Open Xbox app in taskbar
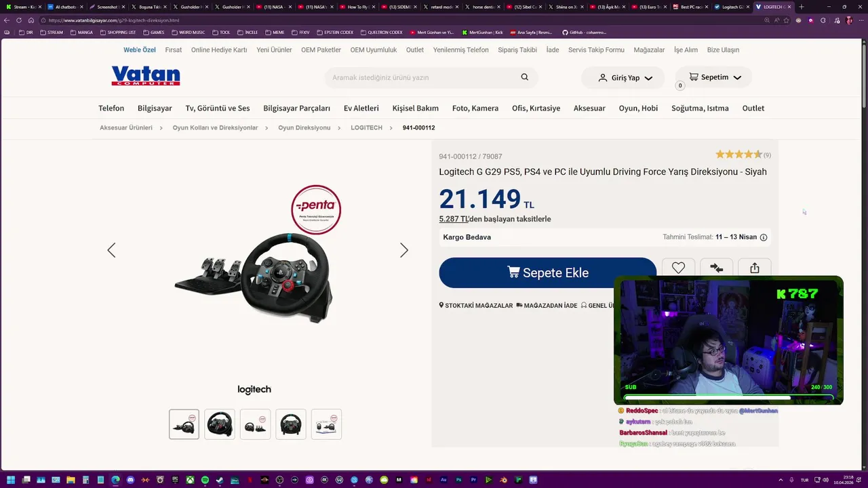Viewport: 868px width, 488px height. 191,480
